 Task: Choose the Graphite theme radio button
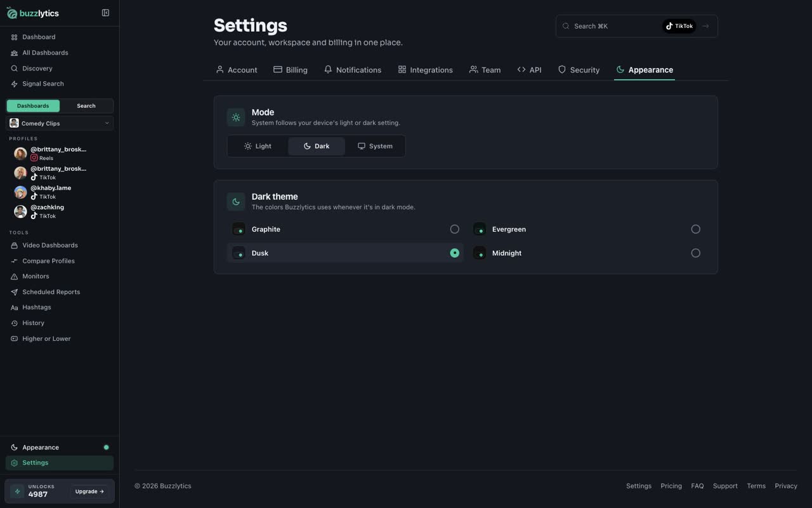pos(455,229)
